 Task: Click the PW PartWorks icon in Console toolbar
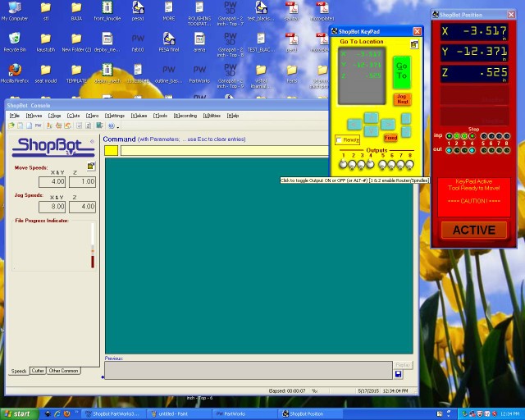(39, 126)
